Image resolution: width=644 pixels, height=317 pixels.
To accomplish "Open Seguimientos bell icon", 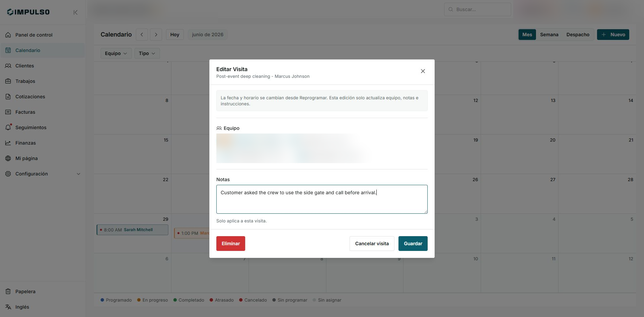I will 8,127.
